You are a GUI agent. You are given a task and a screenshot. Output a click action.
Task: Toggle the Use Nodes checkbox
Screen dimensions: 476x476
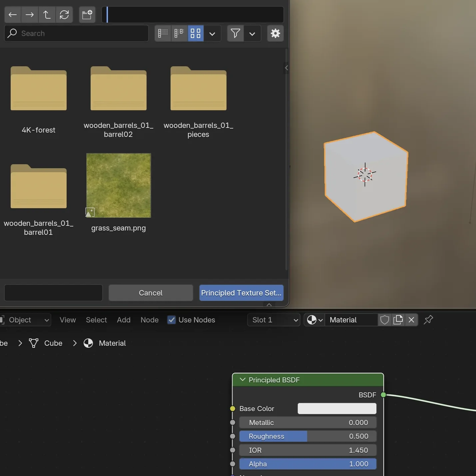coord(172,320)
